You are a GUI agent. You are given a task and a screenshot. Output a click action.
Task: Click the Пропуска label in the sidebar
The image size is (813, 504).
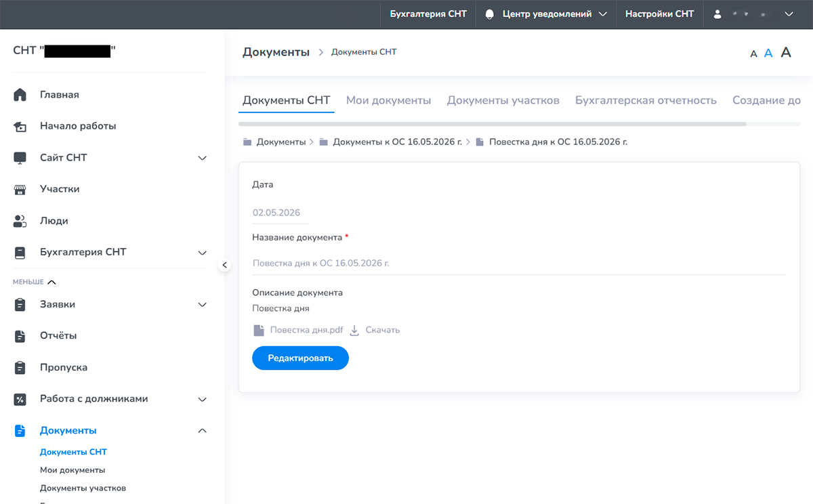point(64,368)
